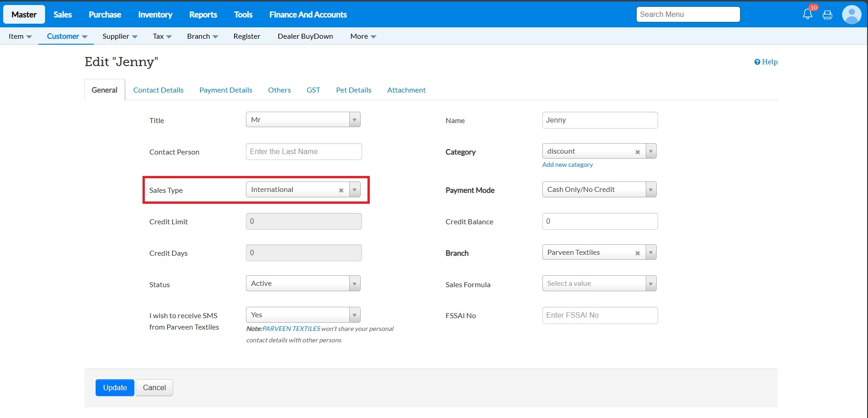Remove the discount category selection

pyautogui.click(x=638, y=152)
